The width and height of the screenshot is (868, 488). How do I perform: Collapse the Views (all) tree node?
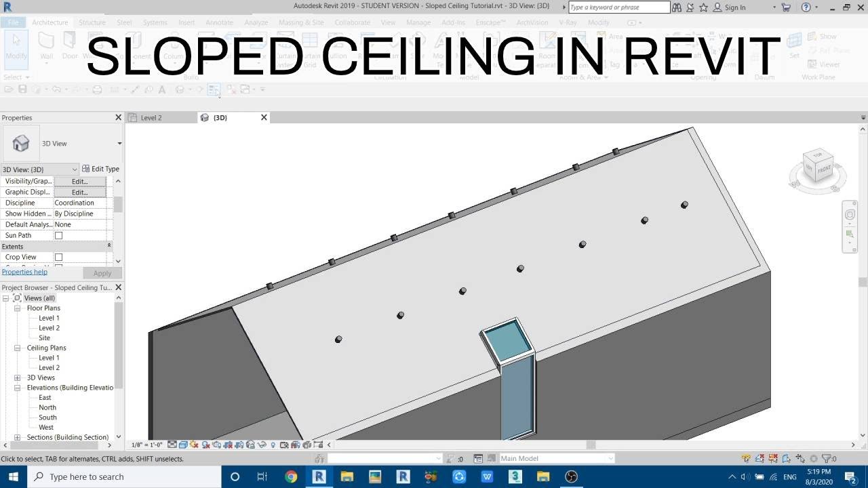[6, 298]
